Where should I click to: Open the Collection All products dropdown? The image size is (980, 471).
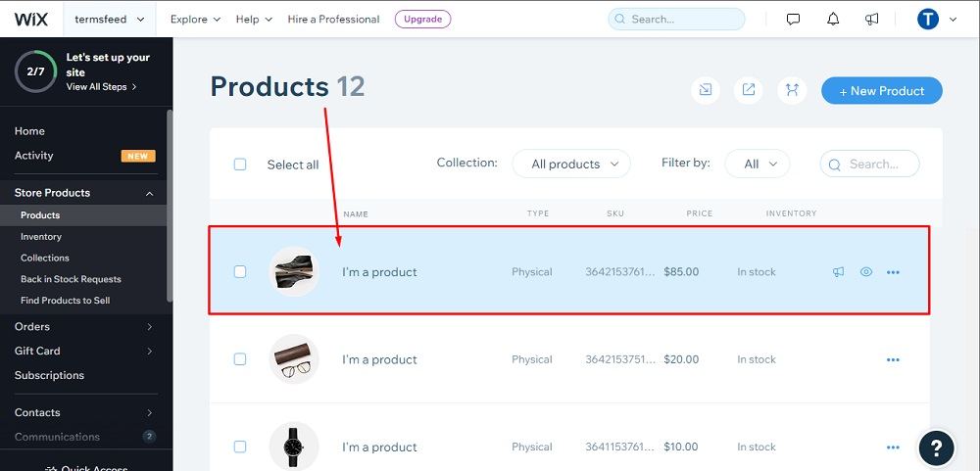point(571,164)
